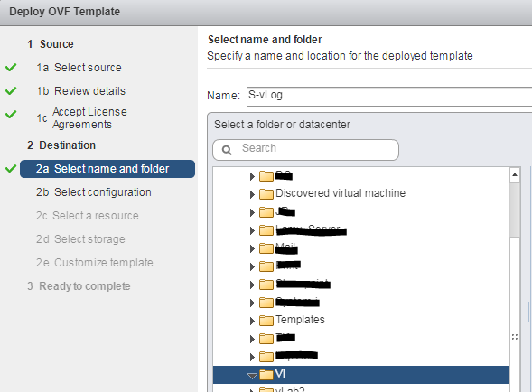532x392 pixels.
Task: Click the Discovered virtual machine folder icon
Action: (266, 194)
